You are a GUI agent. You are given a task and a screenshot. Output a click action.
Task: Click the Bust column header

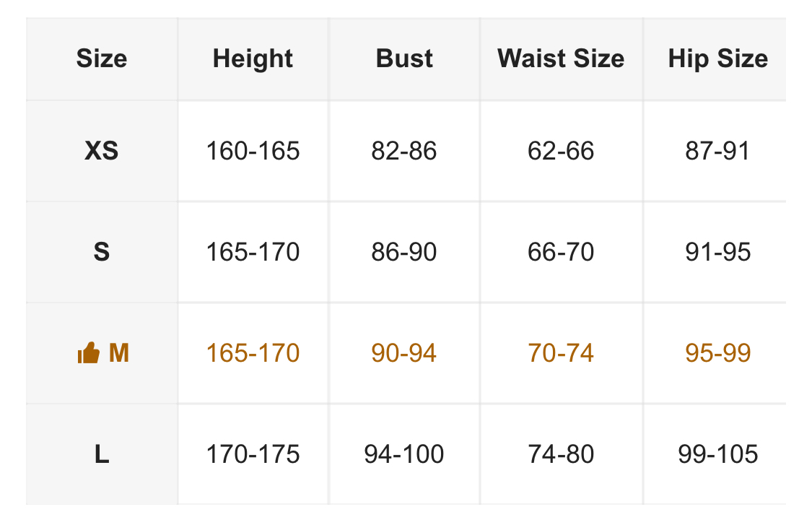[x=404, y=58]
